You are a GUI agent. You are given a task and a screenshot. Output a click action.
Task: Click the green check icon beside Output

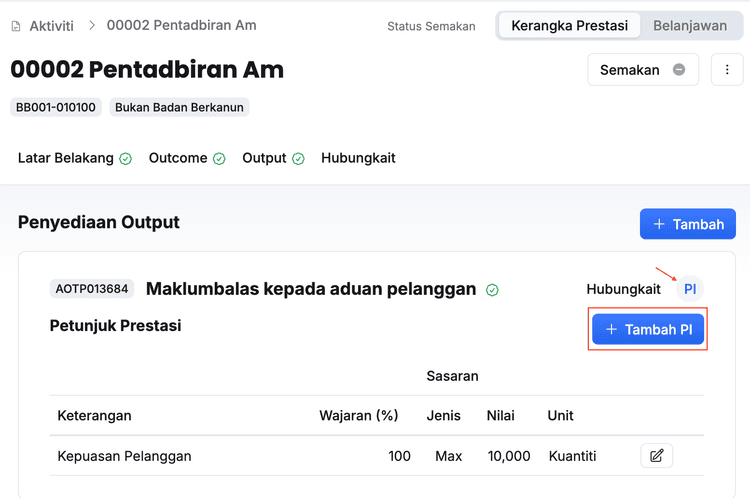(298, 159)
